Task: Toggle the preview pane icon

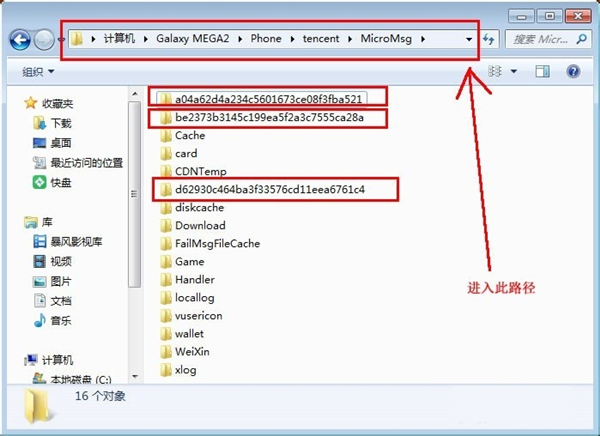Action: tap(542, 72)
